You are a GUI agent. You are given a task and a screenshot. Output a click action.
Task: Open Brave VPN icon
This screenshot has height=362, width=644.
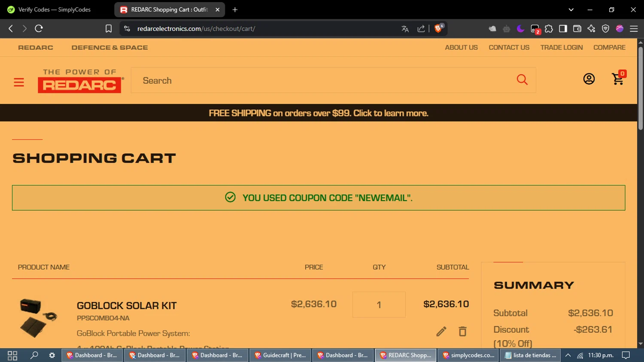tap(605, 28)
